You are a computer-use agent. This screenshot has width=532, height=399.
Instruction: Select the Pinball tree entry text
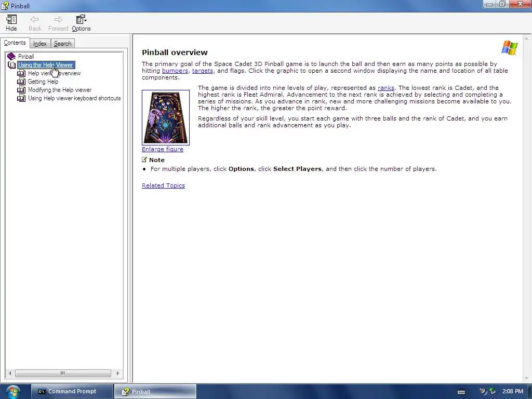coord(26,57)
